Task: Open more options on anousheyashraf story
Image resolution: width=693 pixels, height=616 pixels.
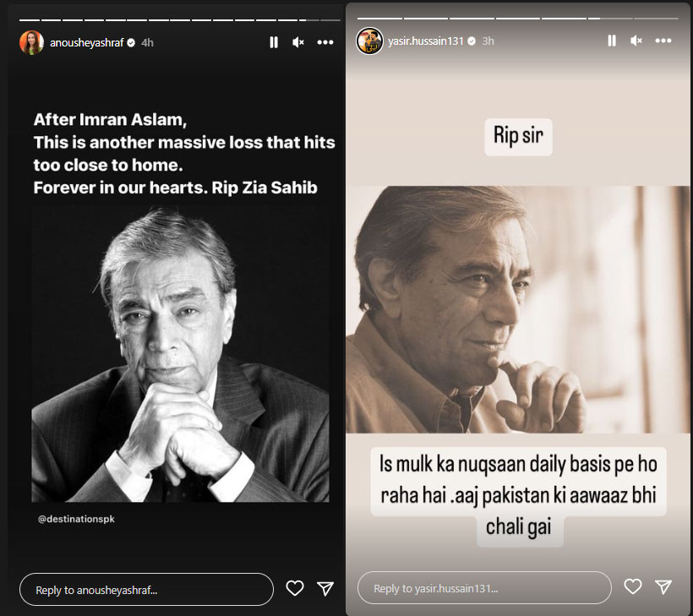Action: pyautogui.click(x=325, y=42)
